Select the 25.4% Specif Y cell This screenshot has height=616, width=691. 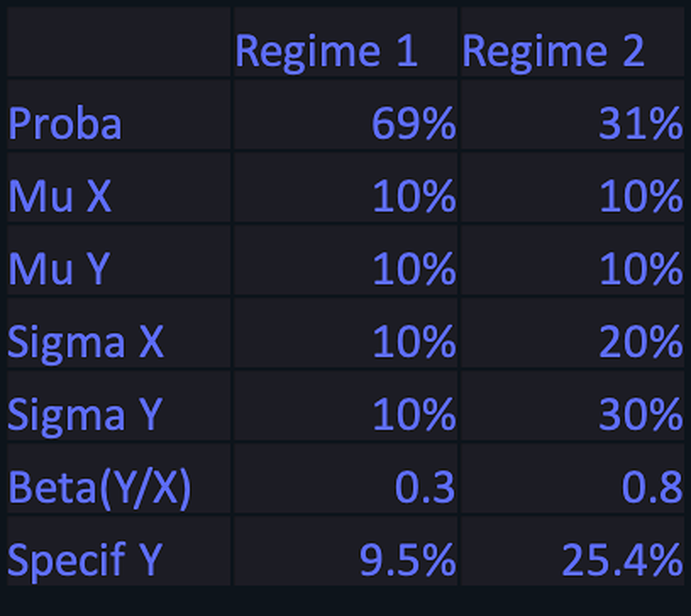click(572, 552)
